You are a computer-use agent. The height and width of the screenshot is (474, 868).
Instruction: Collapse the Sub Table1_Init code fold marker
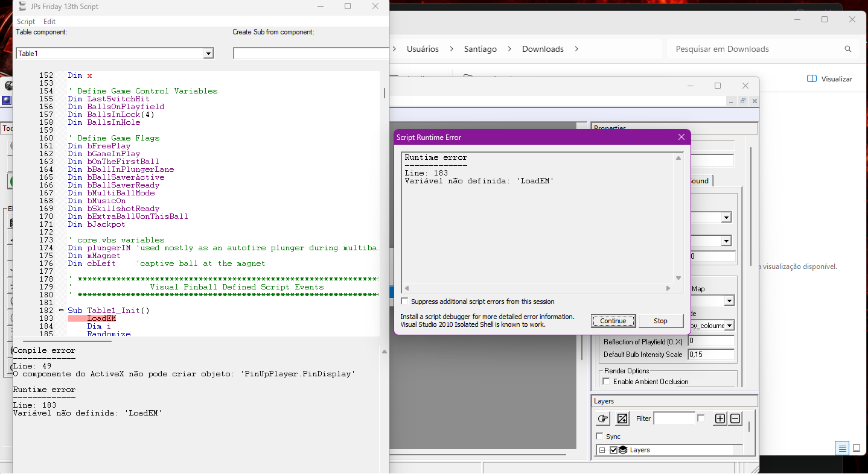tap(61, 311)
